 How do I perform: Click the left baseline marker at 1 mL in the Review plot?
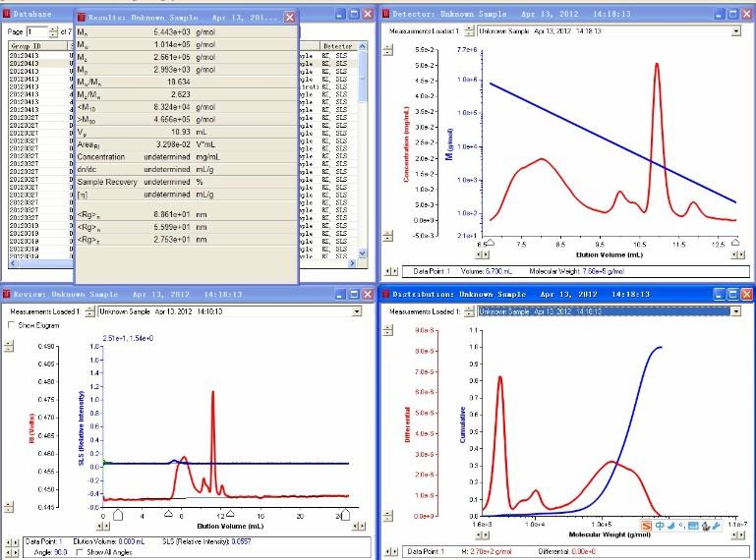pyautogui.click(x=118, y=515)
